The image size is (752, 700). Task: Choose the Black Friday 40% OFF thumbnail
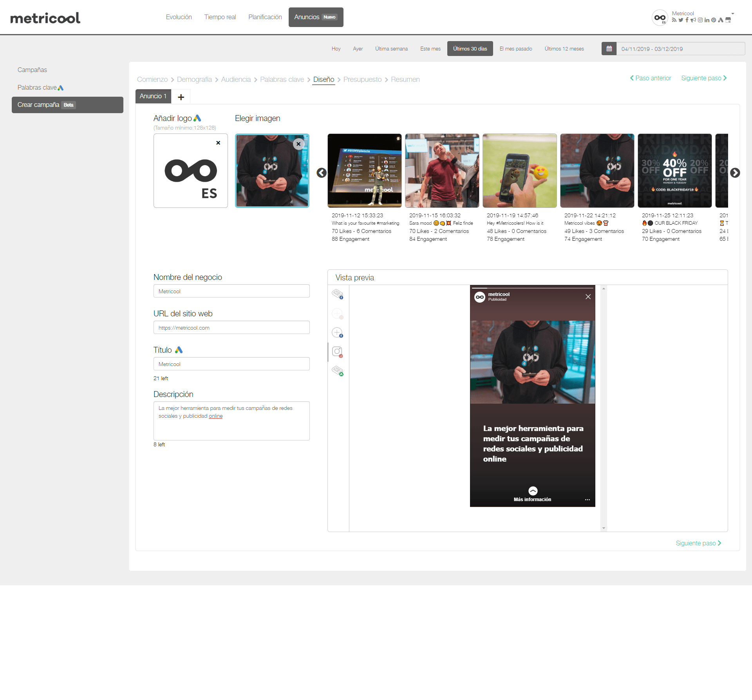click(x=675, y=171)
